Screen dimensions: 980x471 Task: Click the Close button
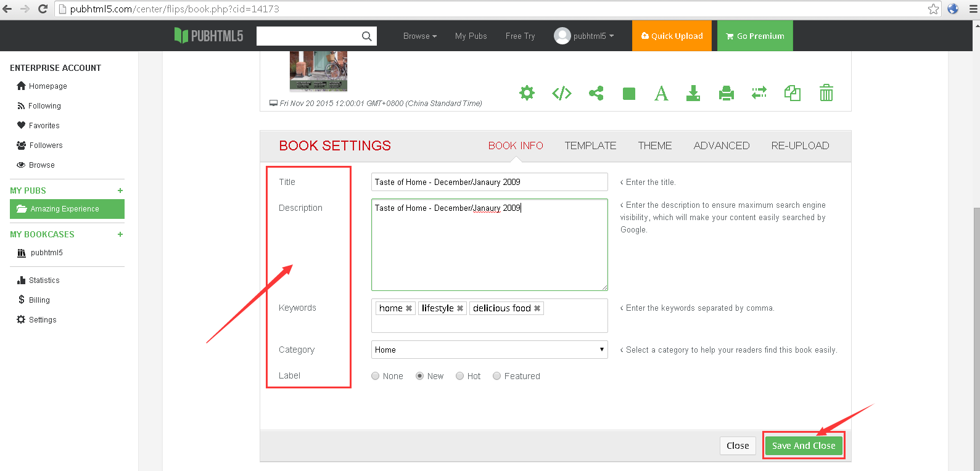[x=738, y=446]
